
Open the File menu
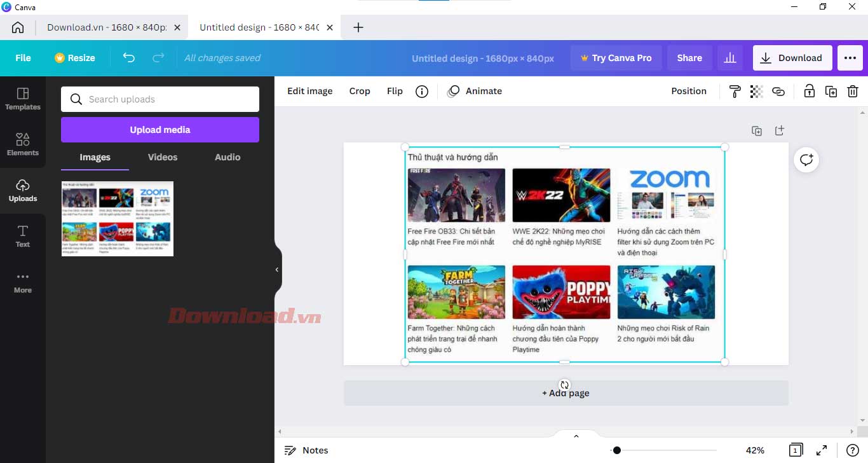[x=23, y=58]
